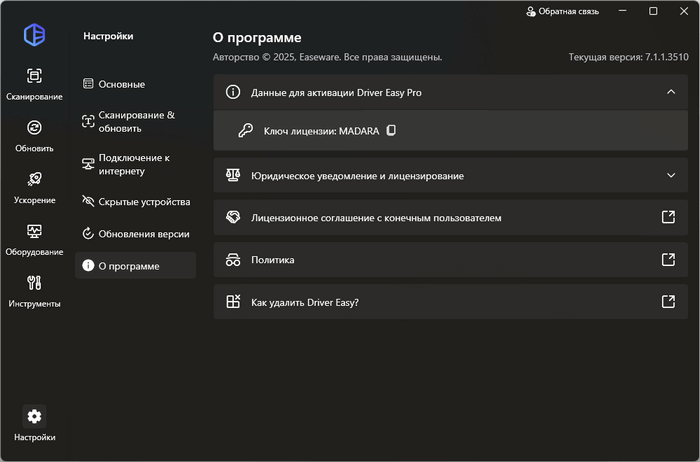Viewport: 700px width, 462px height.
Task: Copy the license key with copy icon
Action: coord(392,130)
